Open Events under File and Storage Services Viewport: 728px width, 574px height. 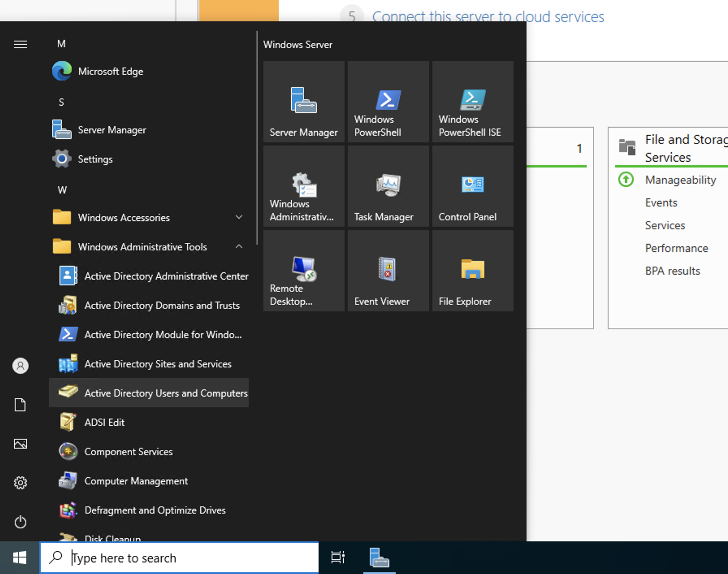pyautogui.click(x=661, y=202)
